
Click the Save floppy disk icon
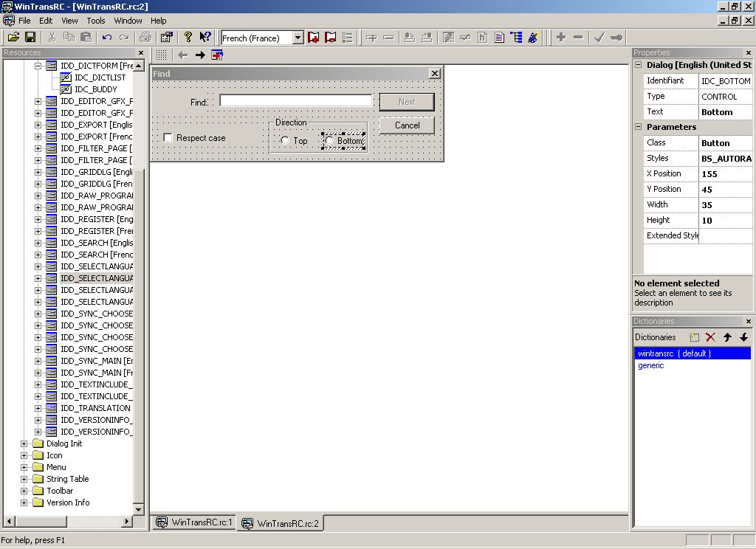(30, 37)
